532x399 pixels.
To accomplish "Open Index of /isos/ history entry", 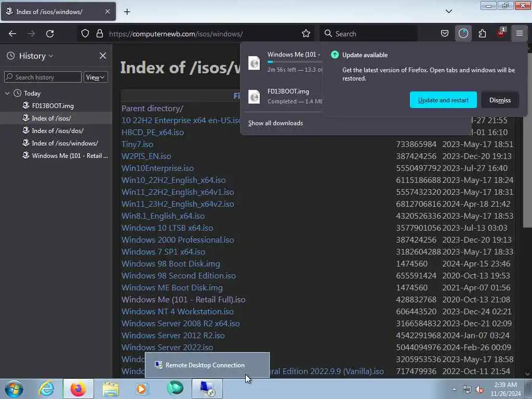I will coord(51,118).
